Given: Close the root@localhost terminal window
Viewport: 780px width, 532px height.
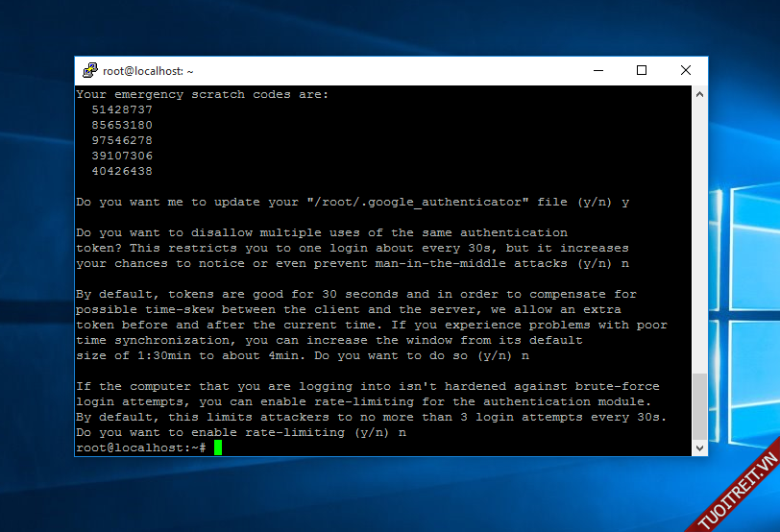Looking at the screenshot, I should point(686,70).
